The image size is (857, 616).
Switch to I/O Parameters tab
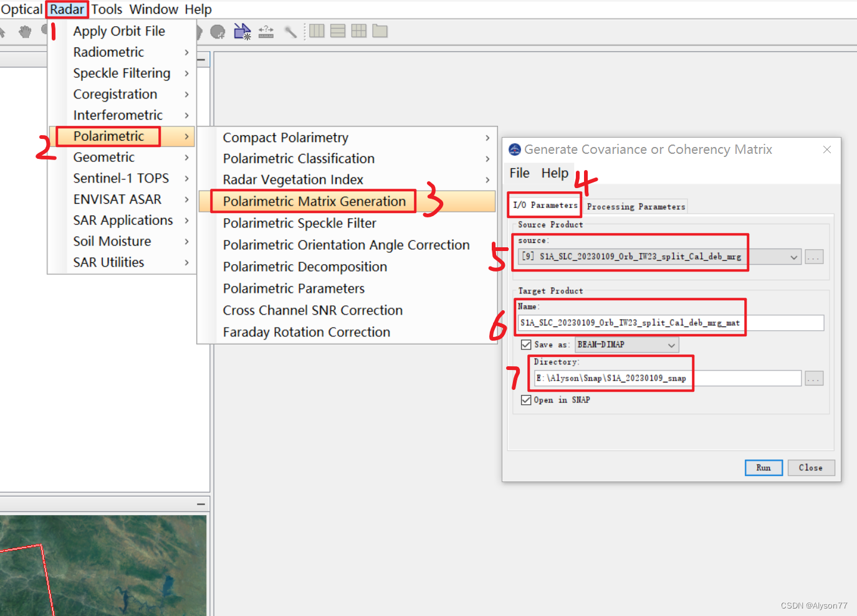coord(545,205)
